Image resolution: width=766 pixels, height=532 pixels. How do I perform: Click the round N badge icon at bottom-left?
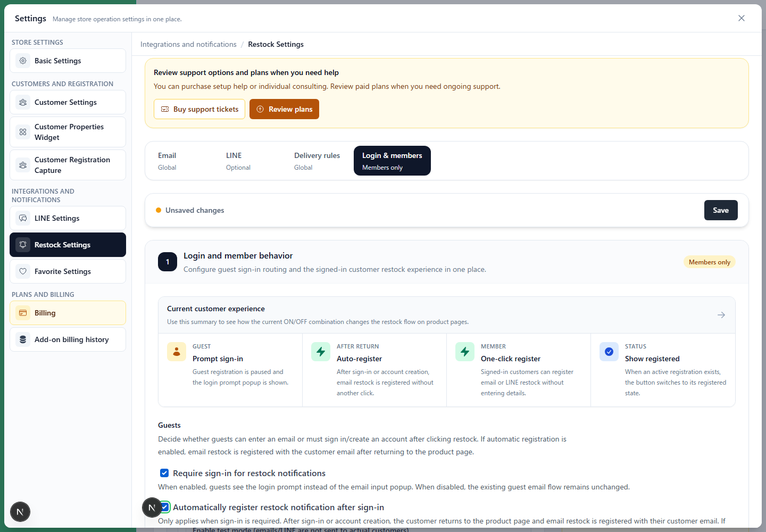pyautogui.click(x=20, y=512)
